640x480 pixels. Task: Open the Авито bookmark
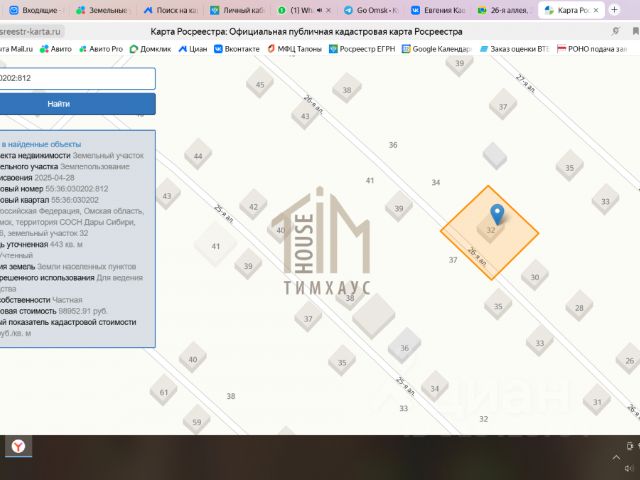(x=56, y=49)
